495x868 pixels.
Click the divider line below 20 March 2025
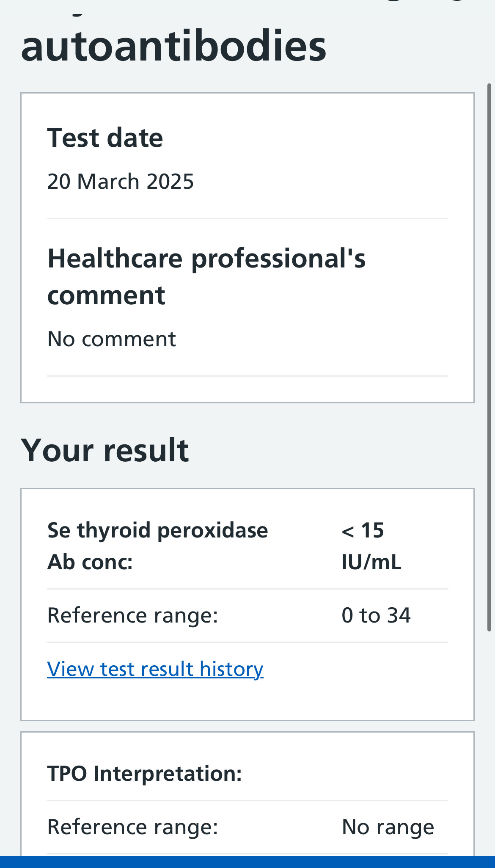pyautogui.click(x=247, y=219)
